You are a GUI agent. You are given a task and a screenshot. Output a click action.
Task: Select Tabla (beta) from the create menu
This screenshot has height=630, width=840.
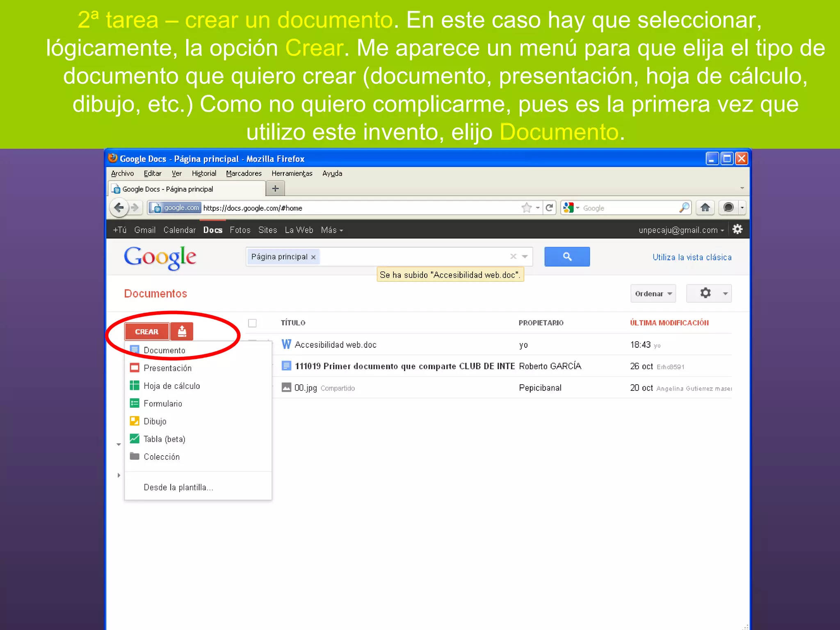coord(198,439)
